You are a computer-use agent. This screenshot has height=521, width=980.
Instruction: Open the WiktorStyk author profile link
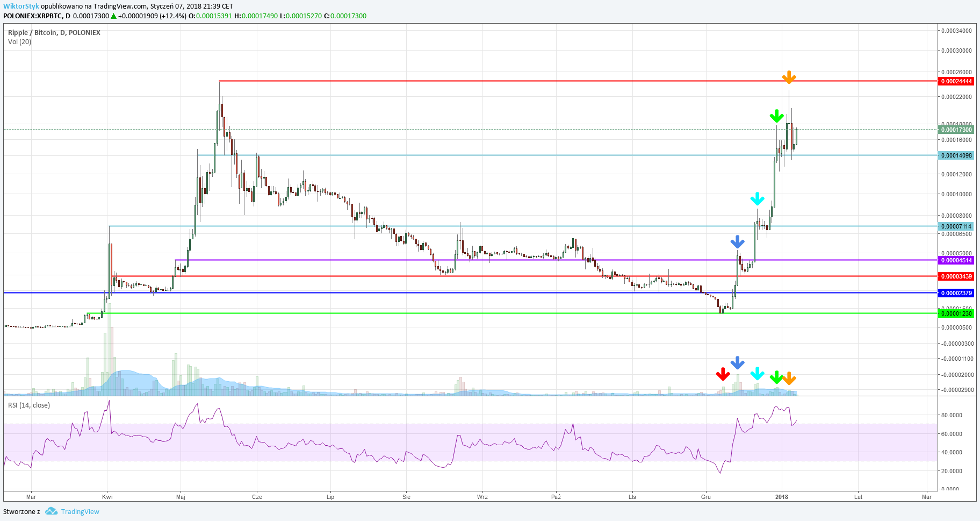point(21,6)
